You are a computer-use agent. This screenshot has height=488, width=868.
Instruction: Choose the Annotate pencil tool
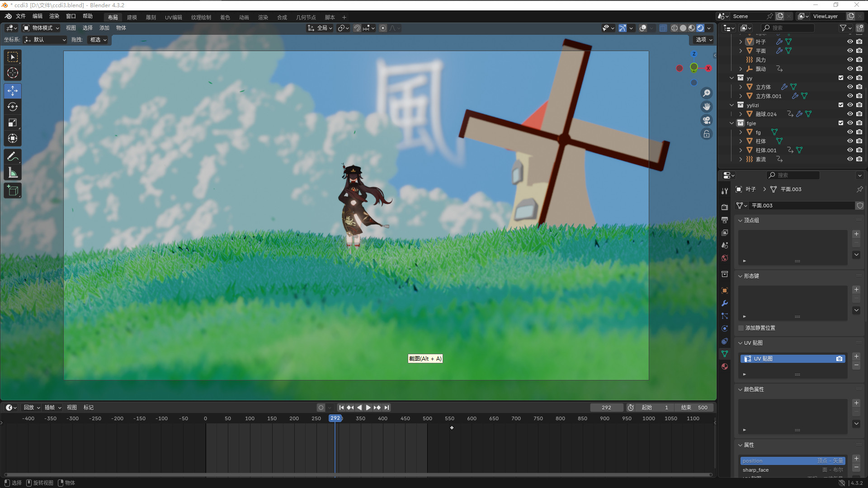(13, 157)
